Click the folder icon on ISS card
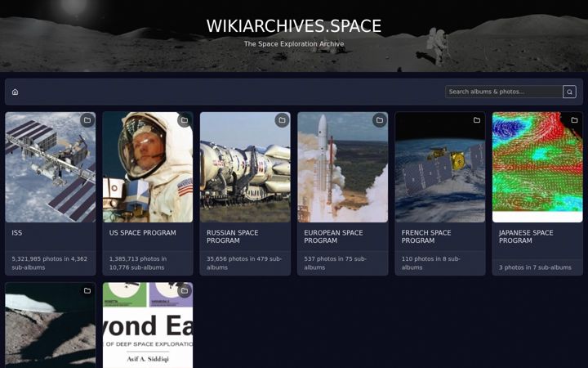 [87, 120]
